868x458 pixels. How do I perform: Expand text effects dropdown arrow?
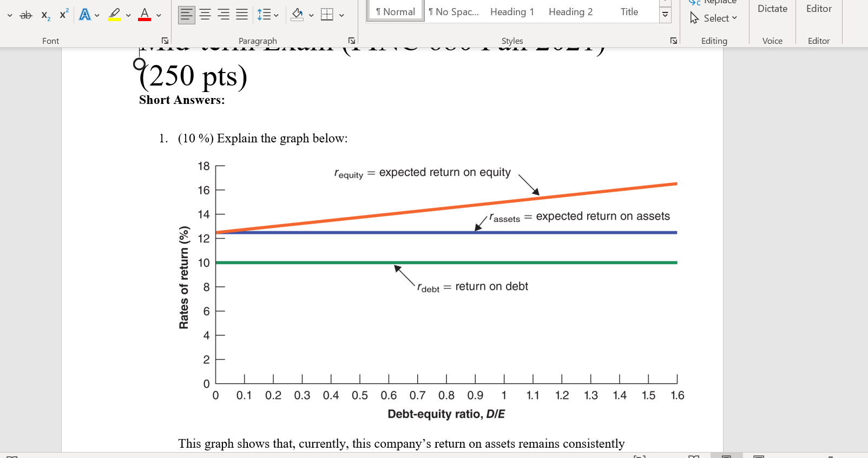click(x=97, y=15)
